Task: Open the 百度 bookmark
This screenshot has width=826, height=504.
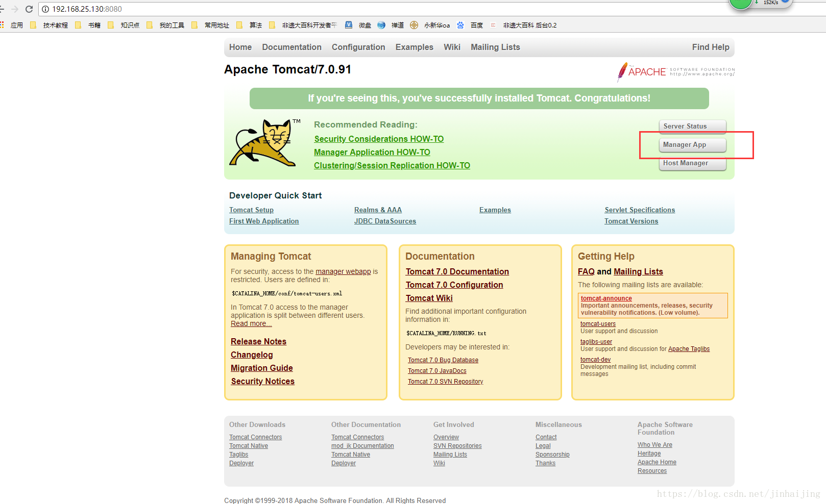Action: tap(470, 25)
